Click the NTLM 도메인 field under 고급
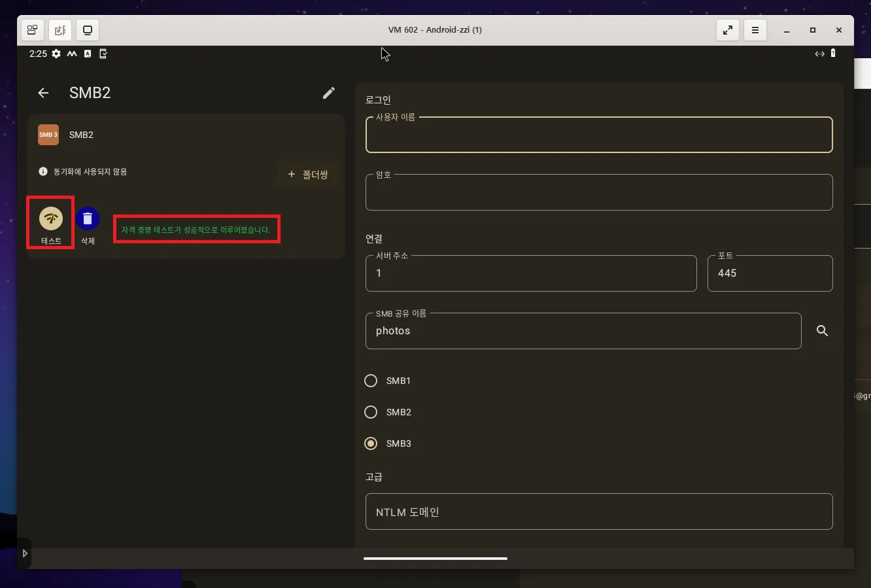The width and height of the screenshot is (871, 588). tap(598, 512)
